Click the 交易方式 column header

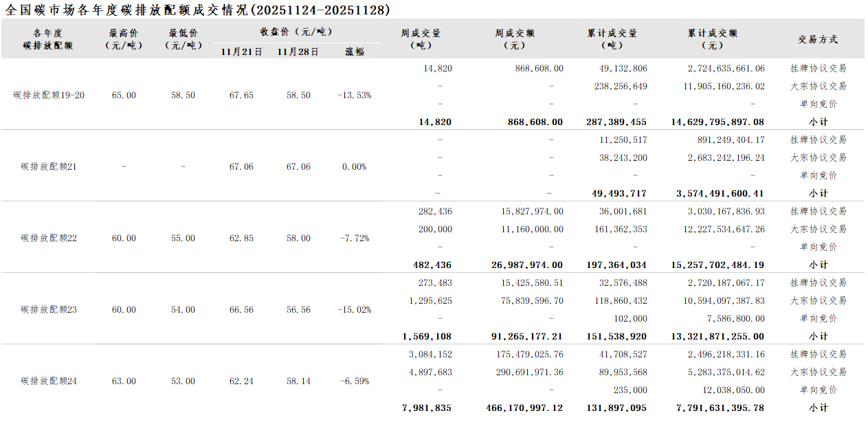pos(818,40)
